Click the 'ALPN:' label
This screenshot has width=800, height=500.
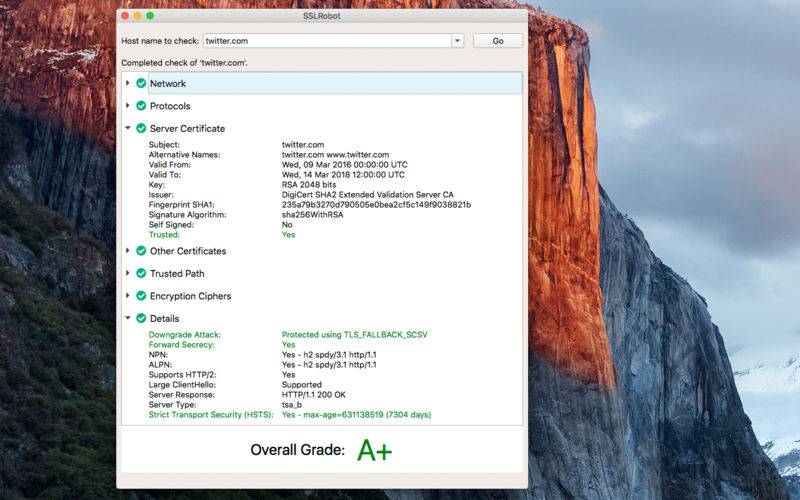click(160, 364)
